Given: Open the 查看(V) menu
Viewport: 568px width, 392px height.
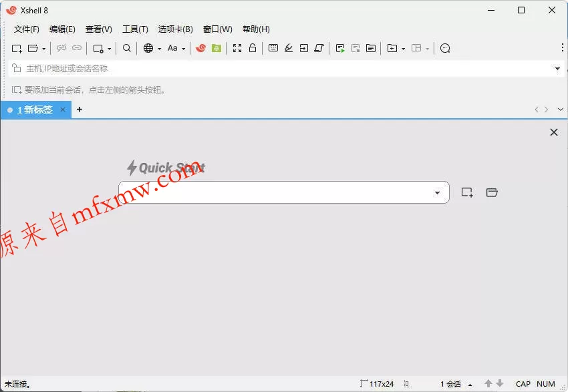Looking at the screenshot, I should pos(98,29).
